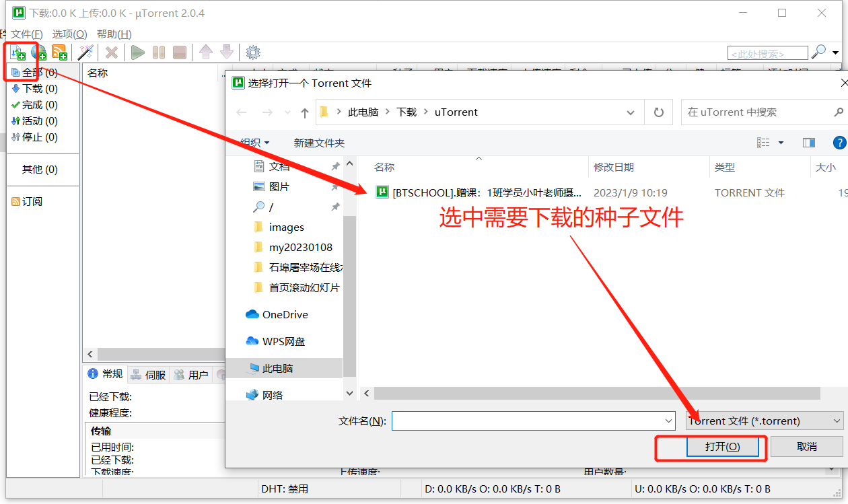The image size is (848, 504).
Task: Click the search magnifier icon in µTorrent
Action: pyautogui.click(x=818, y=52)
